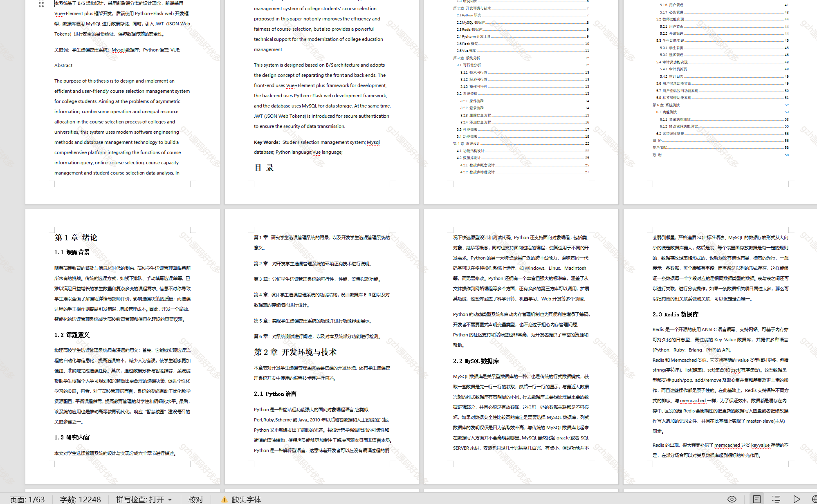Click the drag handle dots icon
This screenshot has width=817, height=504.
click(x=41, y=4)
